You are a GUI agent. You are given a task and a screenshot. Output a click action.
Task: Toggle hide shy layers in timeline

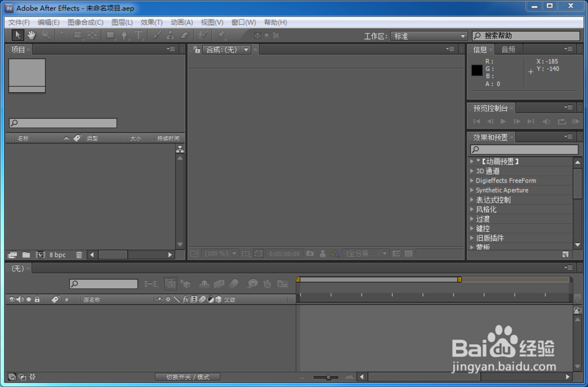[x=204, y=284]
